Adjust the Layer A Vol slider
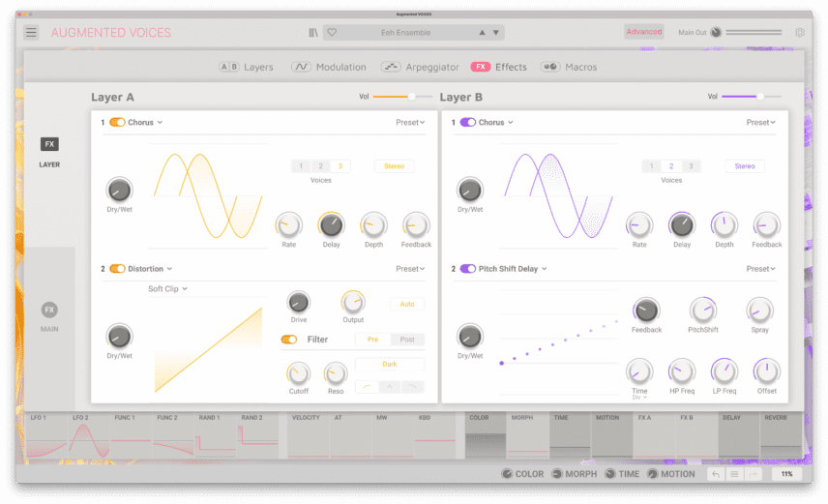Viewport: 828px width, 504px height. point(402,97)
